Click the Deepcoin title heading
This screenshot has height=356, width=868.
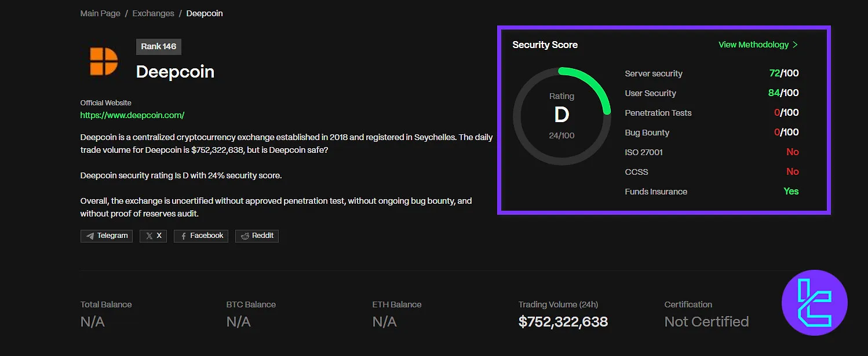pyautogui.click(x=175, y=72)
